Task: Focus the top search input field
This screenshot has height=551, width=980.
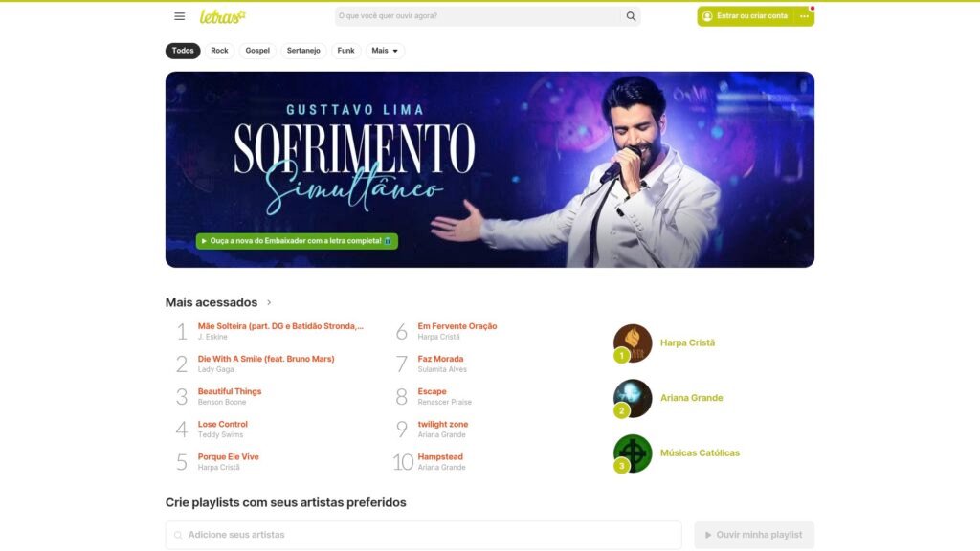Action: click(479, 16)
